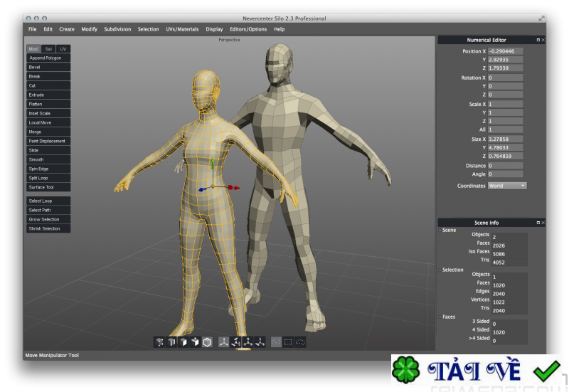Switch to the UV button tab
569x392 pixels.
[x=63, y=48]
